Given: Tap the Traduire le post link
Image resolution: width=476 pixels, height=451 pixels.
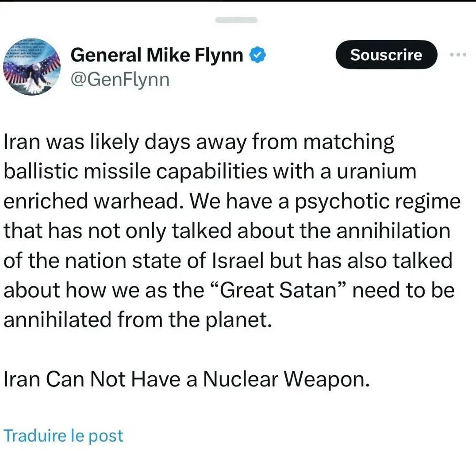Looking at the screenshot, I should click(63, 436).
